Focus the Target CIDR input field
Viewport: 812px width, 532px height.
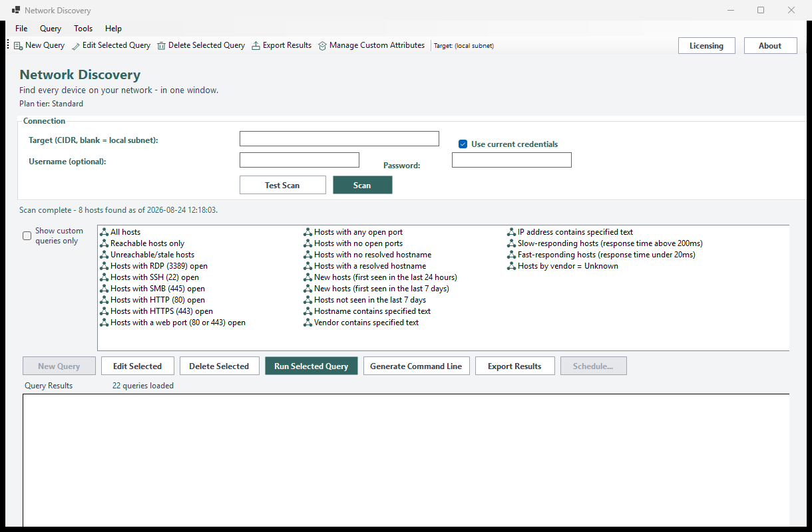click(x=339, y=138)
